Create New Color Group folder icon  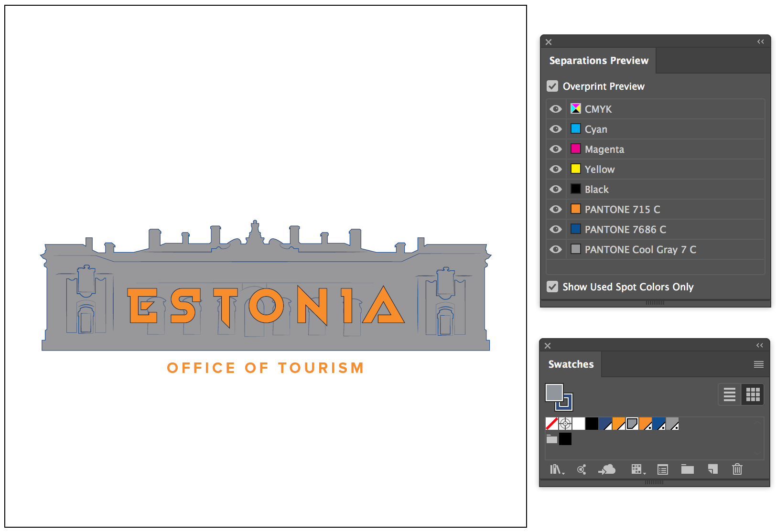(x=688, y=469)
